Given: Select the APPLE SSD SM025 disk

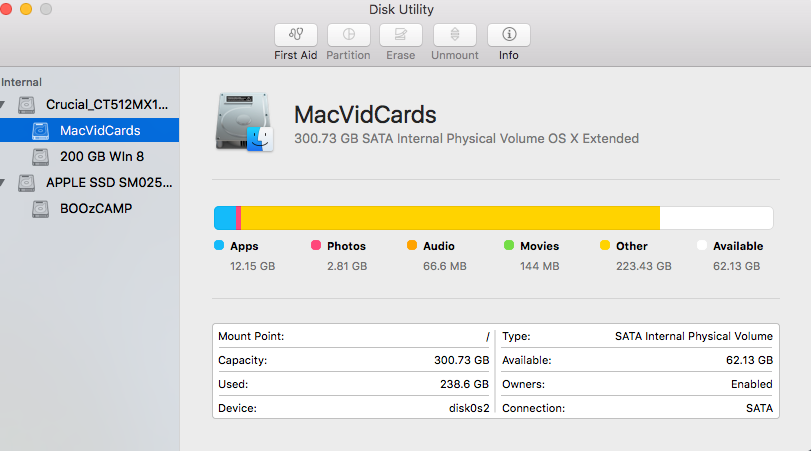Looking at the screenshot, I should tap(89, 182).
